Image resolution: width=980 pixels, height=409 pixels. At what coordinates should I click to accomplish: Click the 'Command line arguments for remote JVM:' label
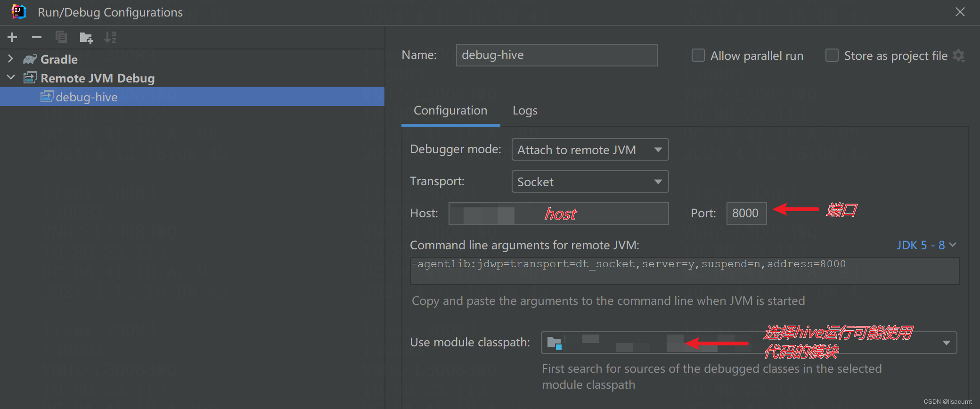coord(524,245)
